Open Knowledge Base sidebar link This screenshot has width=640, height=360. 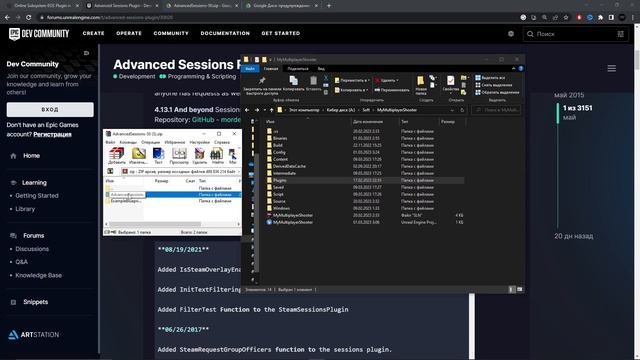pyautogui.click(x=38, y=275)
